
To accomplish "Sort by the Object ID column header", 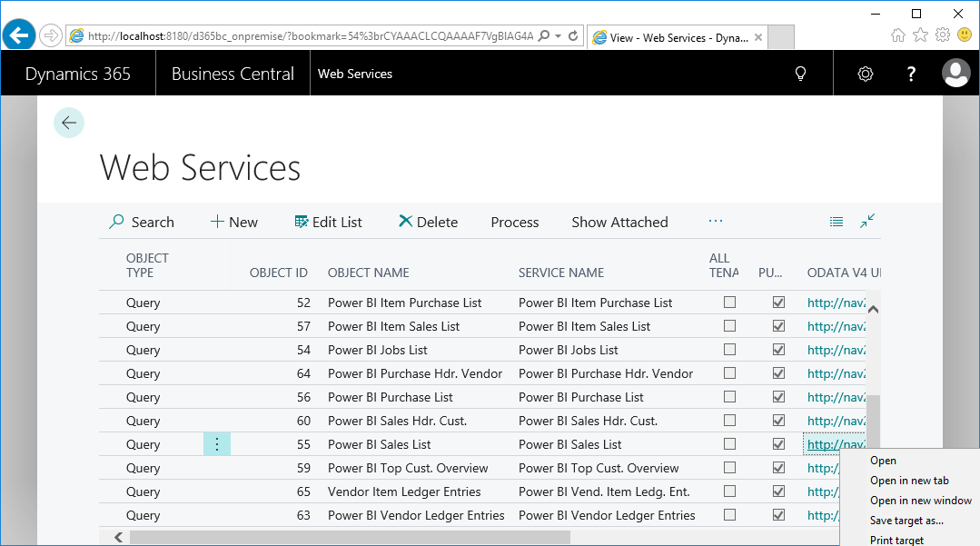I will coord(278,273).
